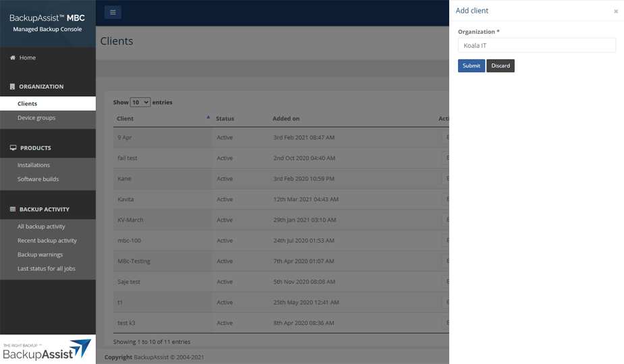Click date '24th Jul 2020 01:53 AM'

click(x=304, y=241)
